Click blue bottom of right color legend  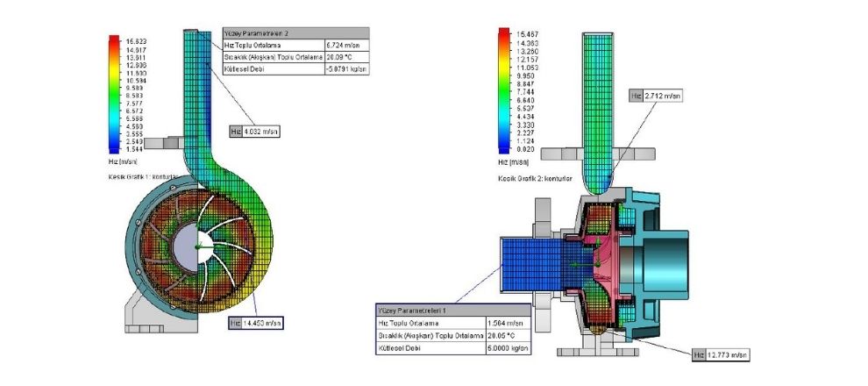[x=502, y=148]
